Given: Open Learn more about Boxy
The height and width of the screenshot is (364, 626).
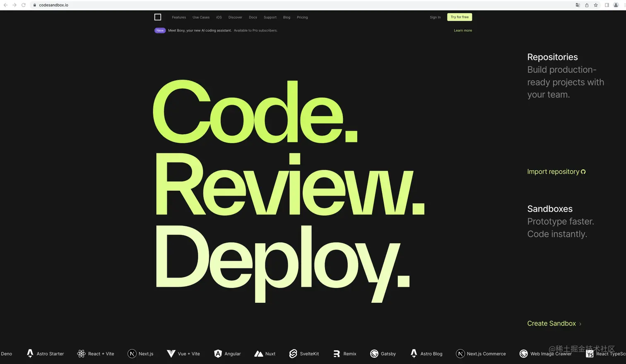Looking at the screenshot, I should click(x=462, y=30).
